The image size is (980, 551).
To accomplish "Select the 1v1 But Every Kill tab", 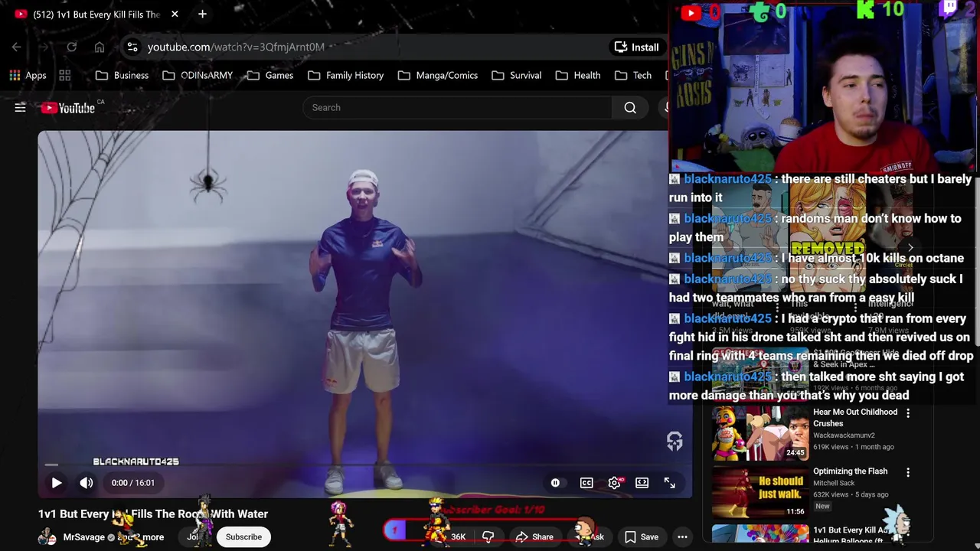I will coord(96,15).
